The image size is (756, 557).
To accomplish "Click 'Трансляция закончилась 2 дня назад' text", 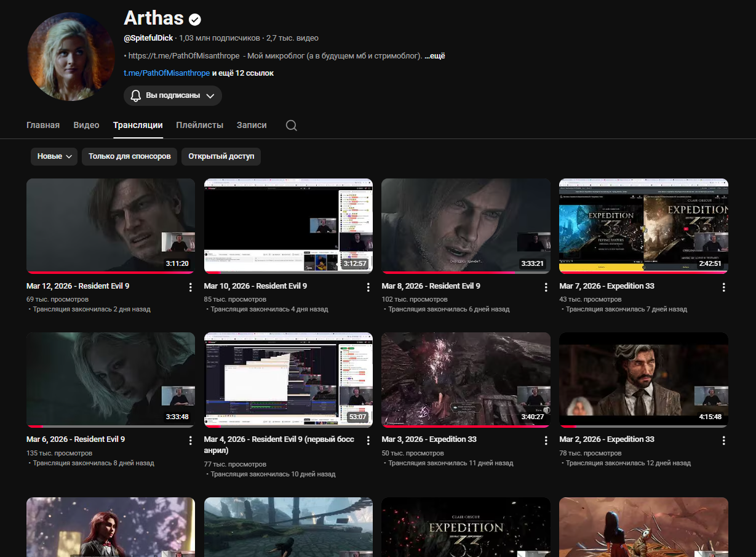I will click(92, 310).
